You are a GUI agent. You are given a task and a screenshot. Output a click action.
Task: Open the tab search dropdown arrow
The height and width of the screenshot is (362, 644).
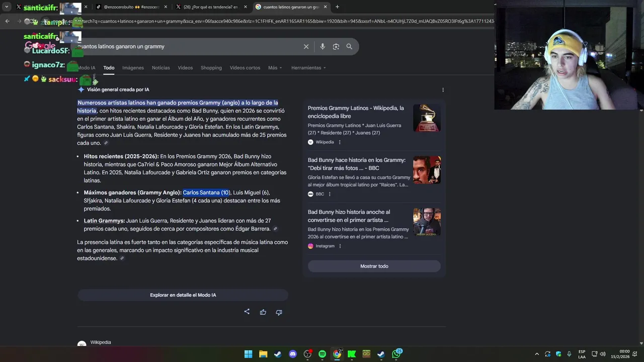7,7
